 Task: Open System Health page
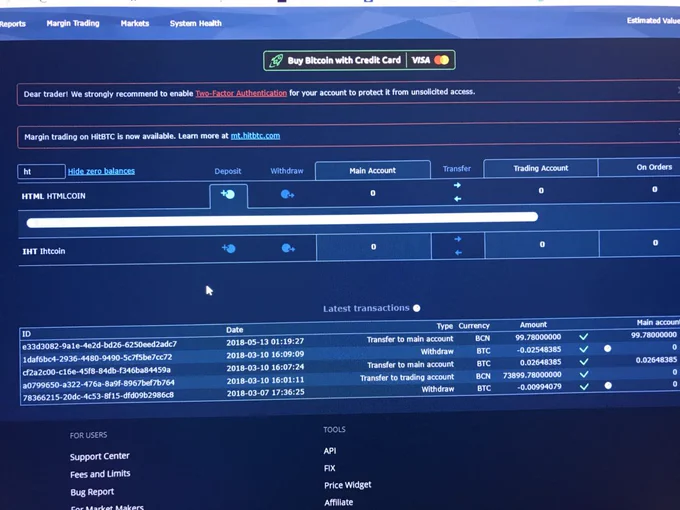[x=196, y=23]
